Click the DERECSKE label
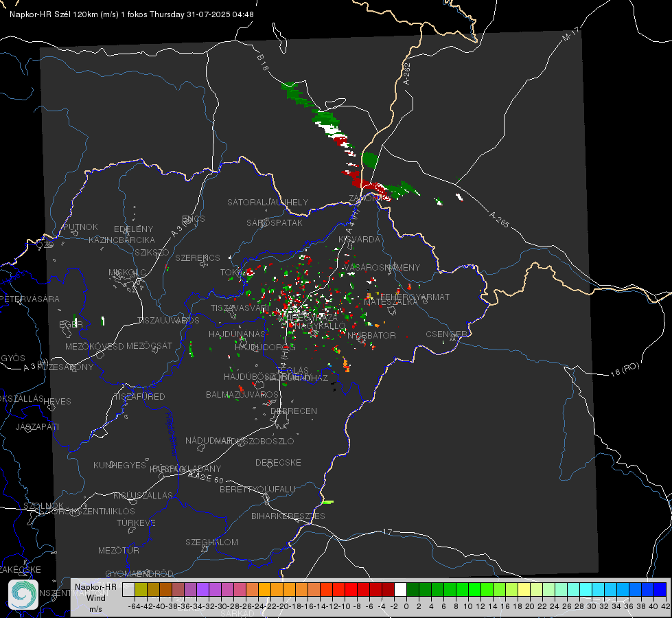The width and height of the screenshot is (672, 618). [x=278, y=462]
